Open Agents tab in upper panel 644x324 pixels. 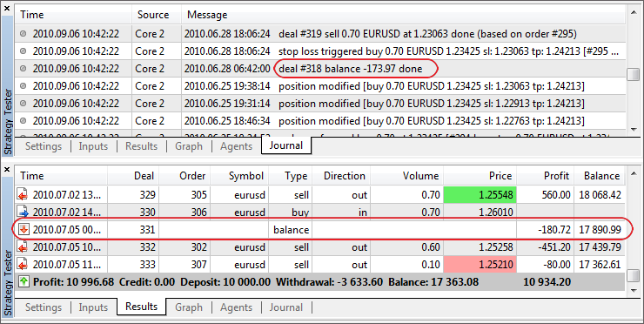tap(236, 146)
